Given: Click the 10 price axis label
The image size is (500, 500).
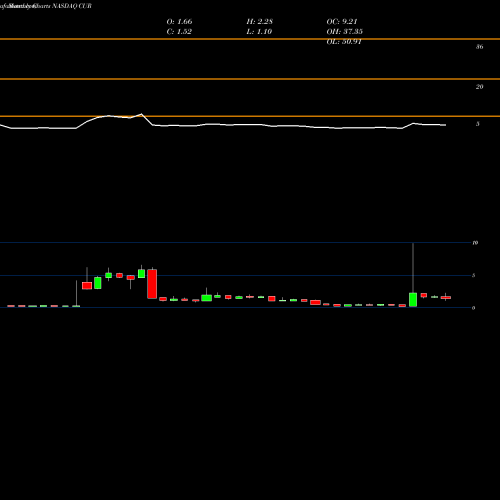Looking at the screenshot, I should click(x=475, y=243).
